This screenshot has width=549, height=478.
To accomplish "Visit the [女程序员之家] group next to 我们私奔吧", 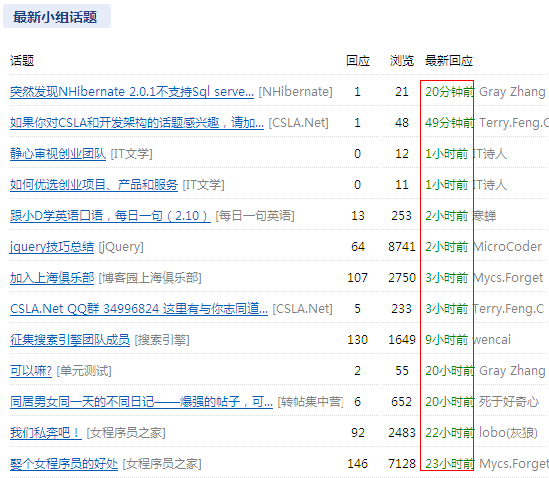I will click(126, 433).
